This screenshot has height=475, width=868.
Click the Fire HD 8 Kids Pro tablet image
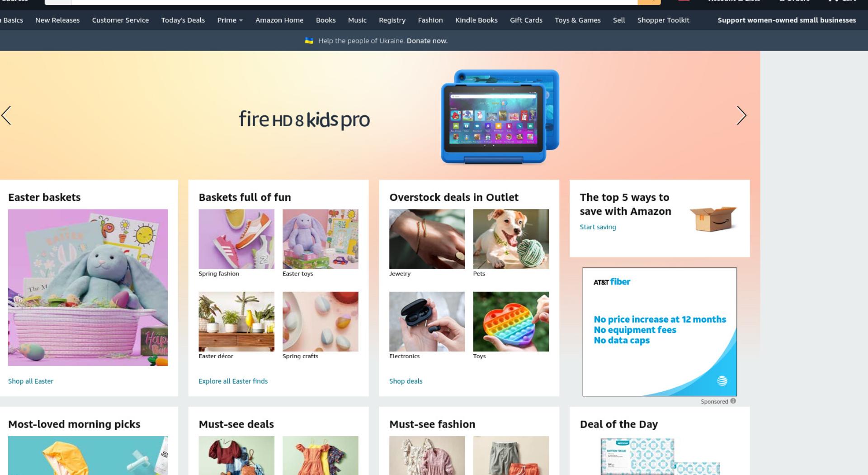[x=500, y=116]
